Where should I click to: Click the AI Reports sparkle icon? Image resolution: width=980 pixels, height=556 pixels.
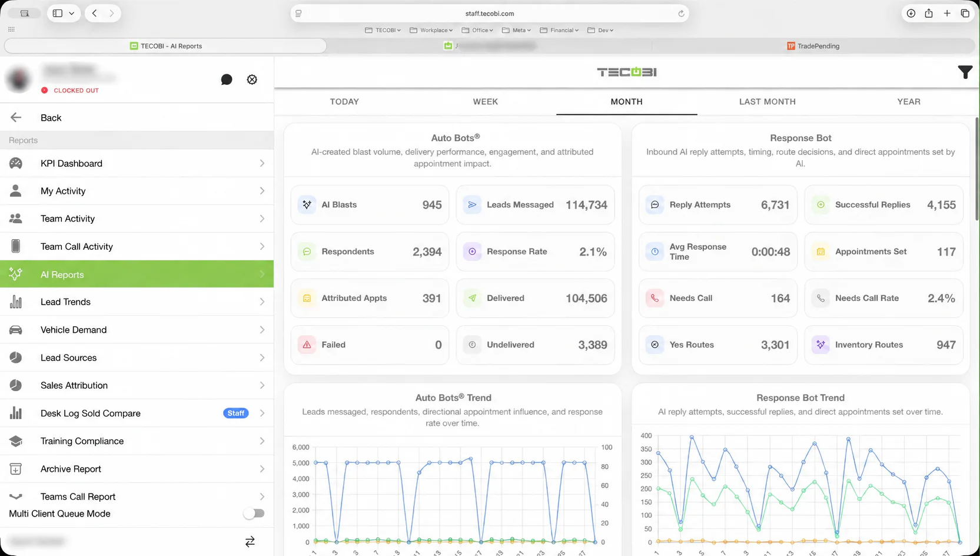[x=16, y=274]
